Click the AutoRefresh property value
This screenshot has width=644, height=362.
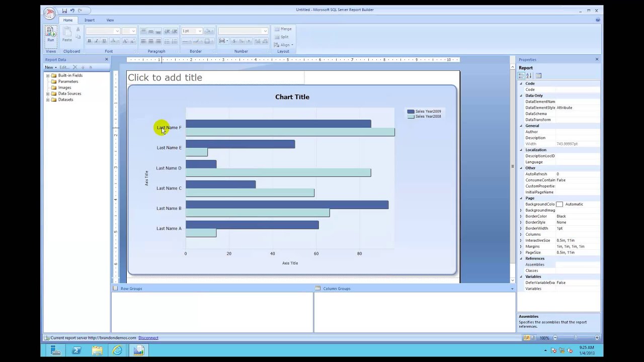click(x=578, y=174)
